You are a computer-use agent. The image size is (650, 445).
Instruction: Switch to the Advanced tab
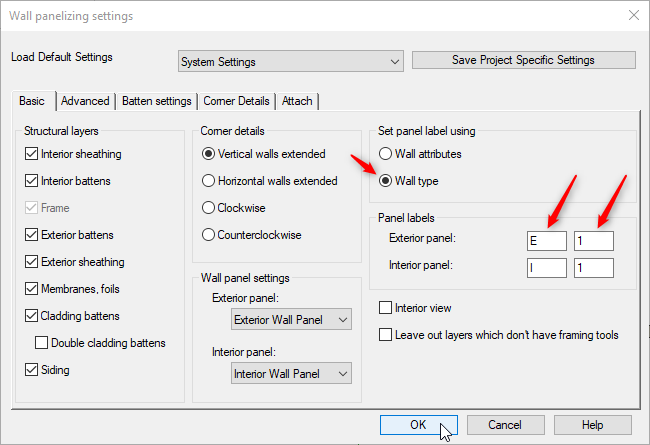point(85,101)
